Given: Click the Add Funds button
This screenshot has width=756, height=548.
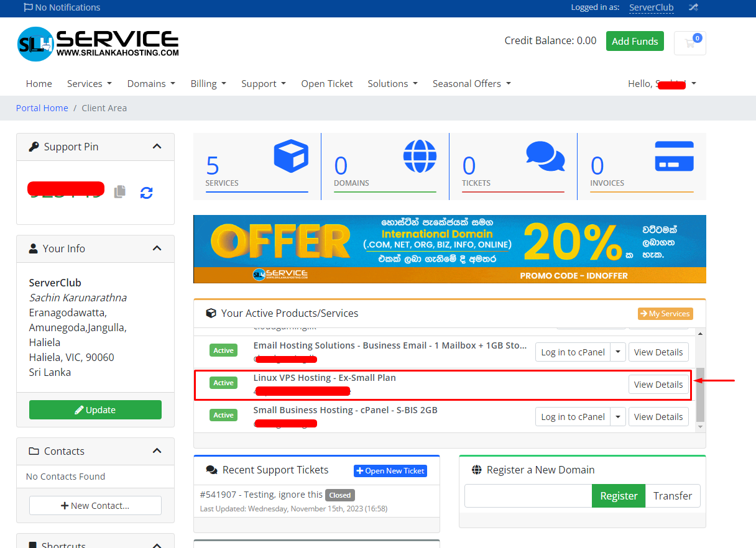Looking at the screenshot, I should click(x=635, y=41).
